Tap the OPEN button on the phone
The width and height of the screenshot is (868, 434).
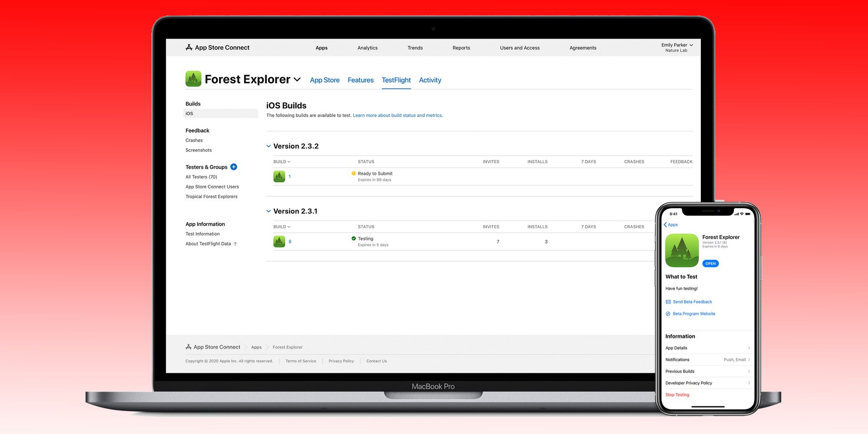click(710, 263)
